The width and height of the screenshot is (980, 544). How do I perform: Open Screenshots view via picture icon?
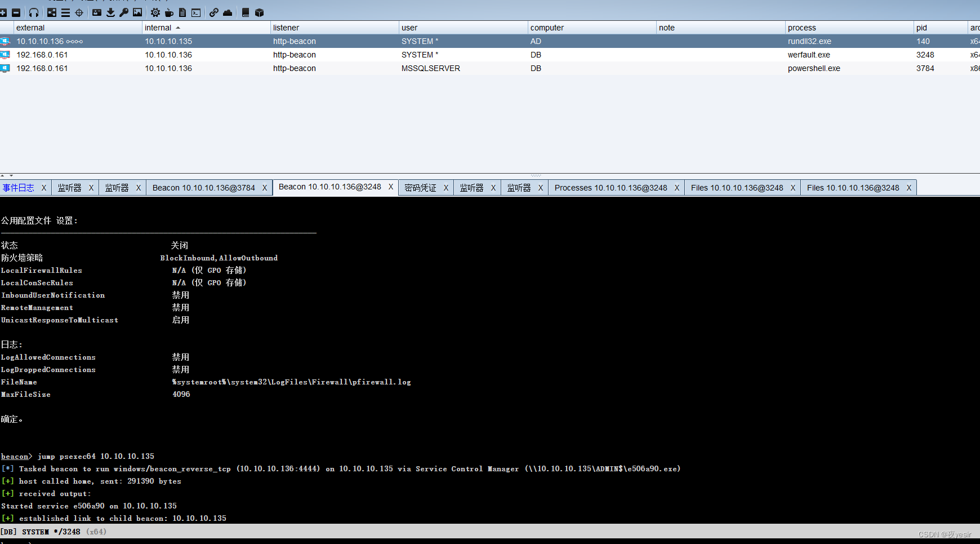pos(137,12)
